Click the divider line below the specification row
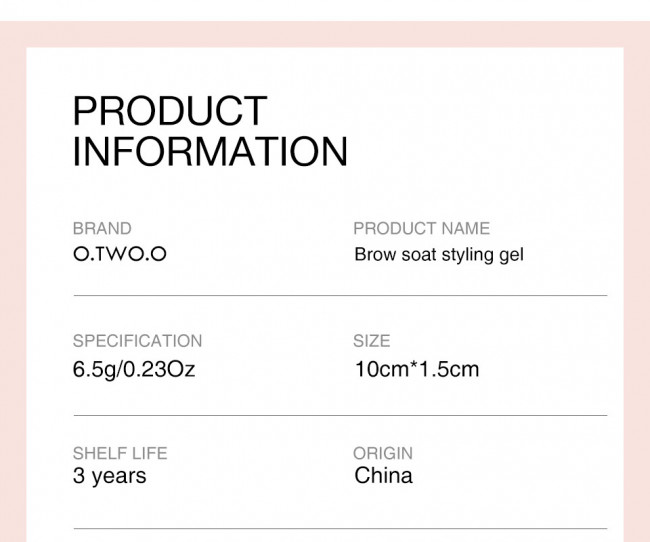Image resolution: width=650 pixels, height=542 pixels. pos(340,415)
